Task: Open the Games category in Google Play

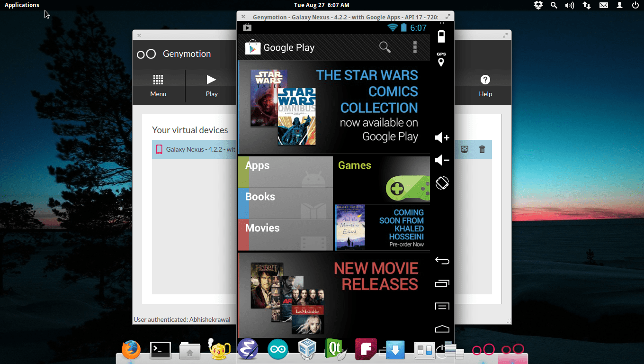Action: 382,180
